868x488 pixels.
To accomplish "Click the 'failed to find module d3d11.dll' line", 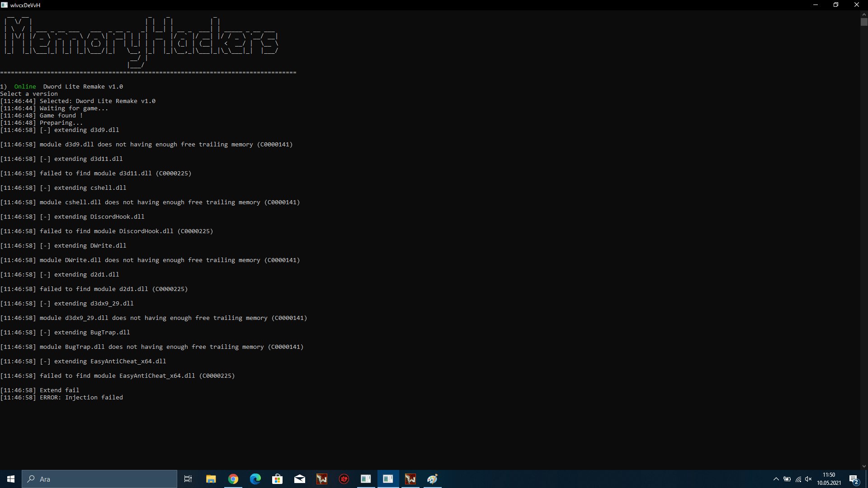I will point(96,173).
